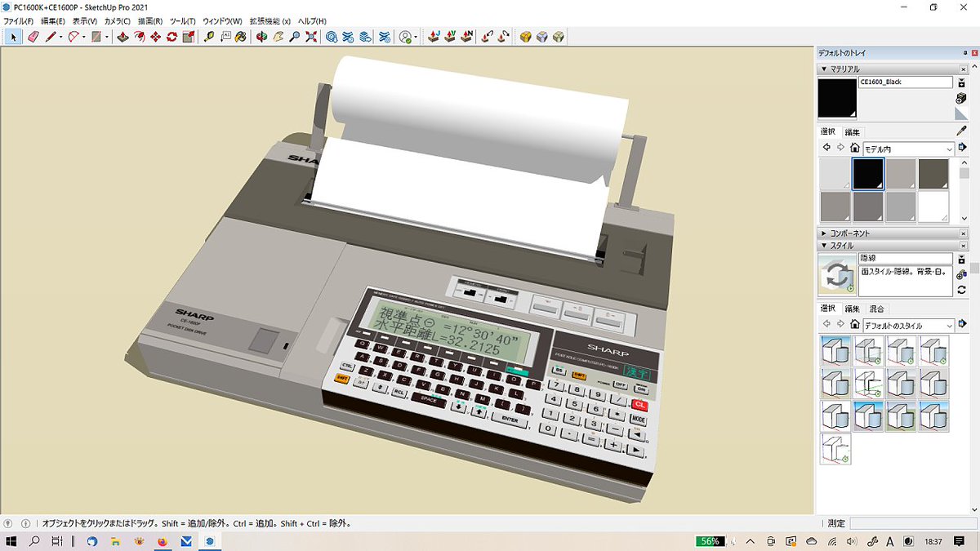Open Windows Start button
This screenshot has height=551, width=980.
tap(12, 541)
